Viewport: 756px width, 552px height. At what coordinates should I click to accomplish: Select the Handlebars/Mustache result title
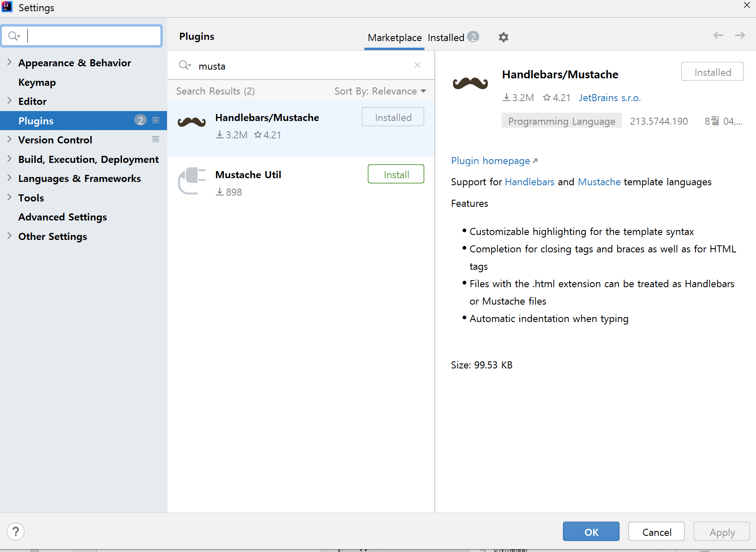(267, 117)
